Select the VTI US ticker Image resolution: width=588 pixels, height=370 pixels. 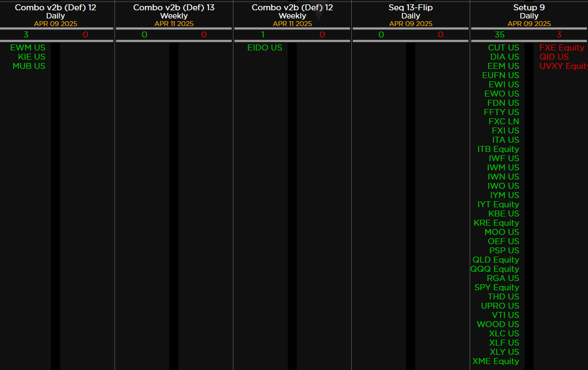505,315
